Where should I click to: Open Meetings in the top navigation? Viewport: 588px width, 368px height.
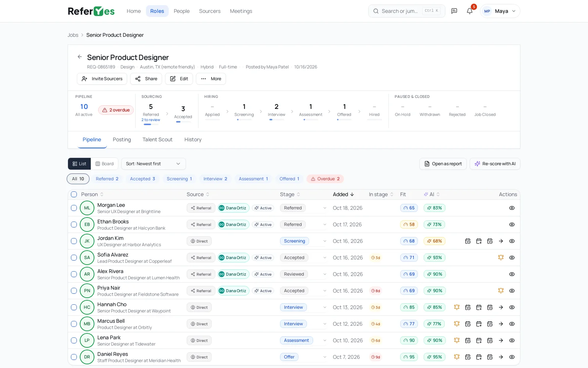point(241,11)
